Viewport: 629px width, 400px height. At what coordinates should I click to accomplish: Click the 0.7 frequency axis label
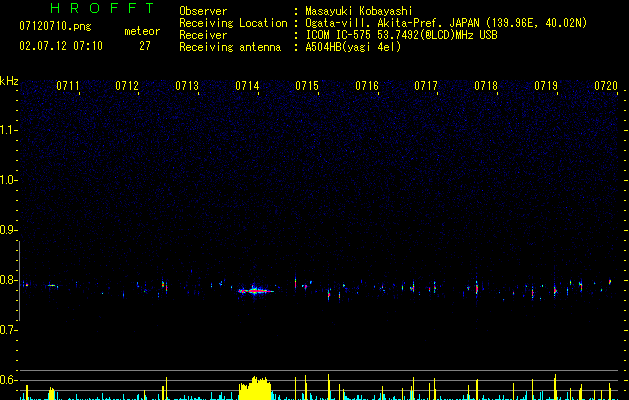8,330
